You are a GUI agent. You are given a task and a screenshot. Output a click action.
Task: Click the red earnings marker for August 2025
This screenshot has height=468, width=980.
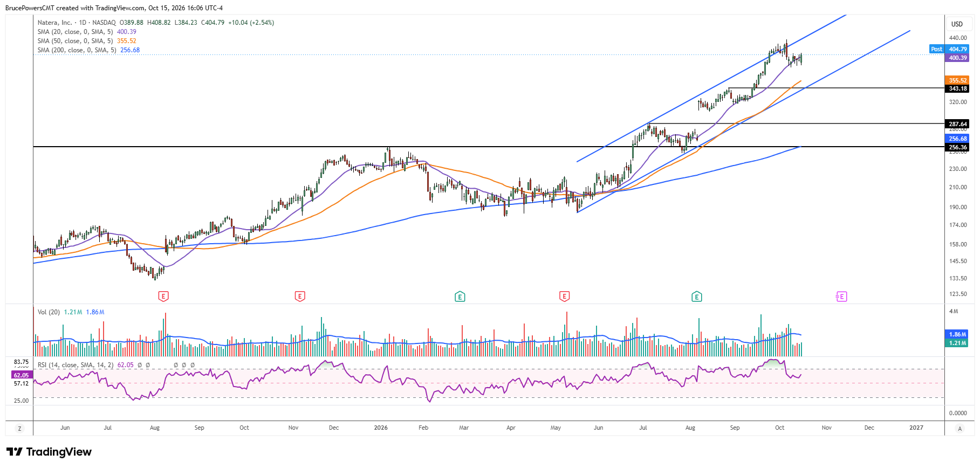point(163,296)
